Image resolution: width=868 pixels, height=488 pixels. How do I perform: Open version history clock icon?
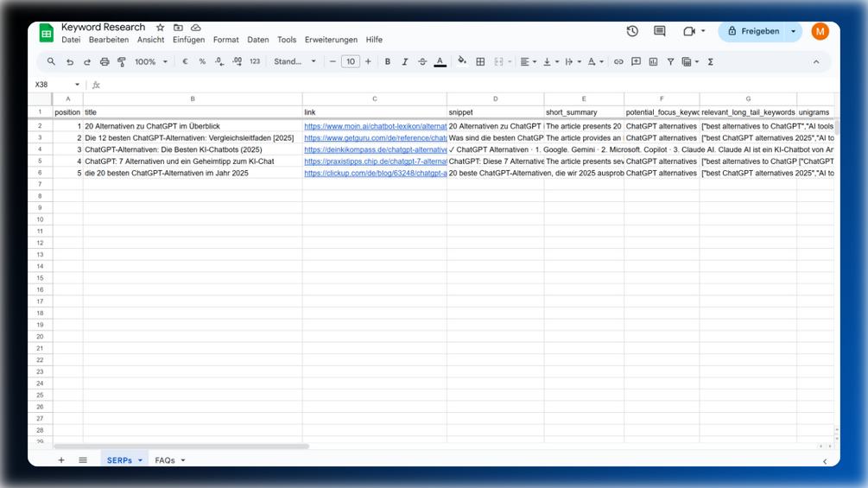pyautogui.click(x=632, y=32)
